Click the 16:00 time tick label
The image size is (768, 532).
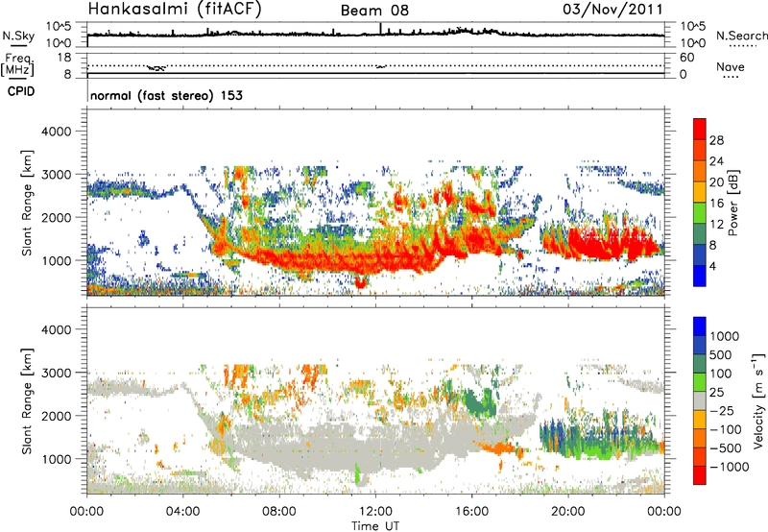pos(471,512)
